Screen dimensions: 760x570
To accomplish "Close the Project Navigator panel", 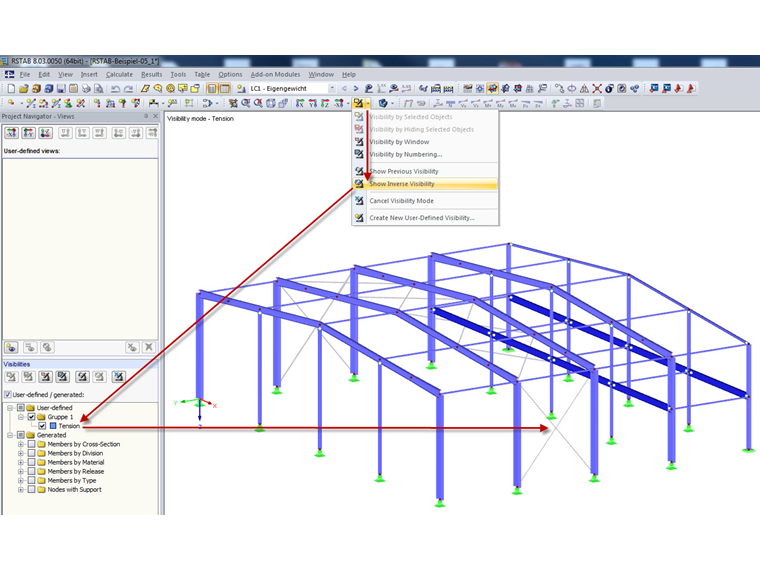I will tap(156, 116).
